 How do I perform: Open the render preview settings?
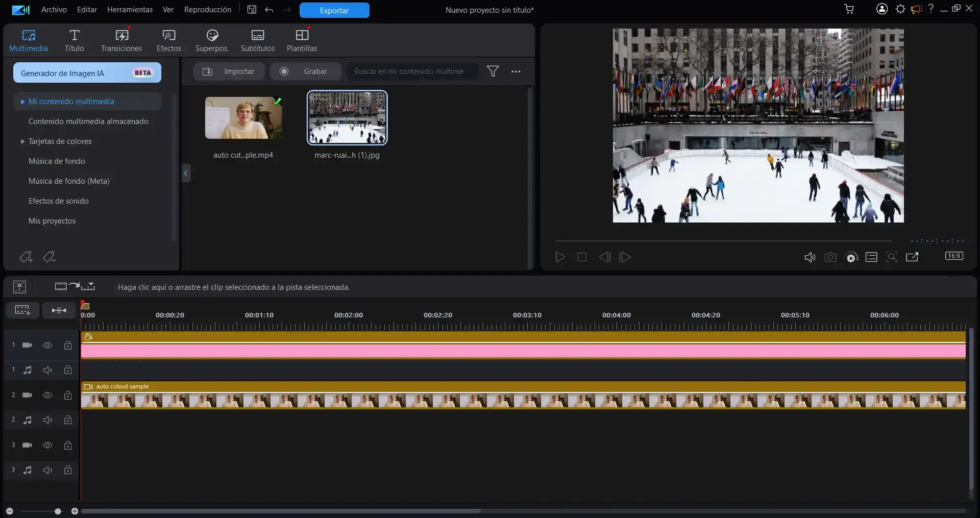852,257
